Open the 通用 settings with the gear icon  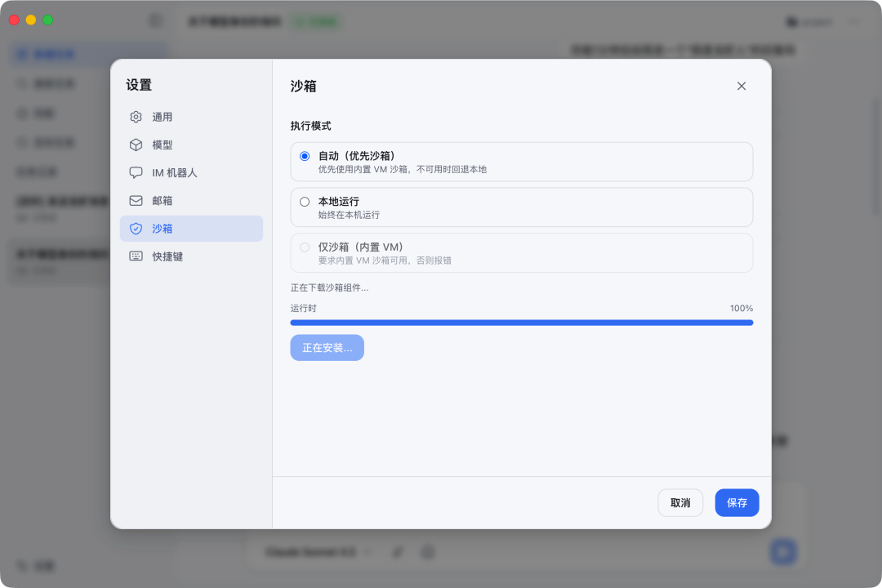(x=136, y=116)
